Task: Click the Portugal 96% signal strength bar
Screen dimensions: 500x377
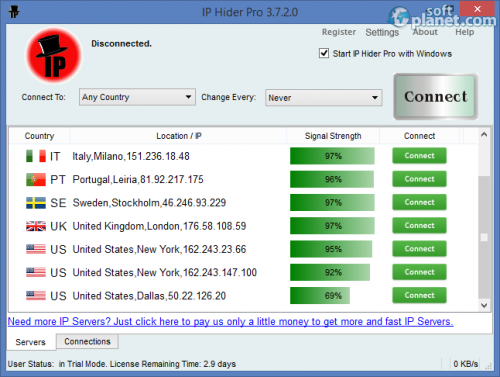Action: coord(332,179)
